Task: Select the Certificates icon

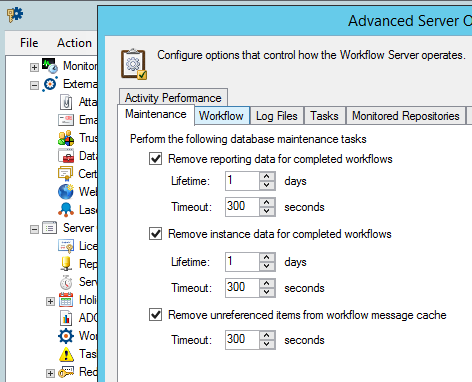Action: pyautogui.click(x=65, y=174)
